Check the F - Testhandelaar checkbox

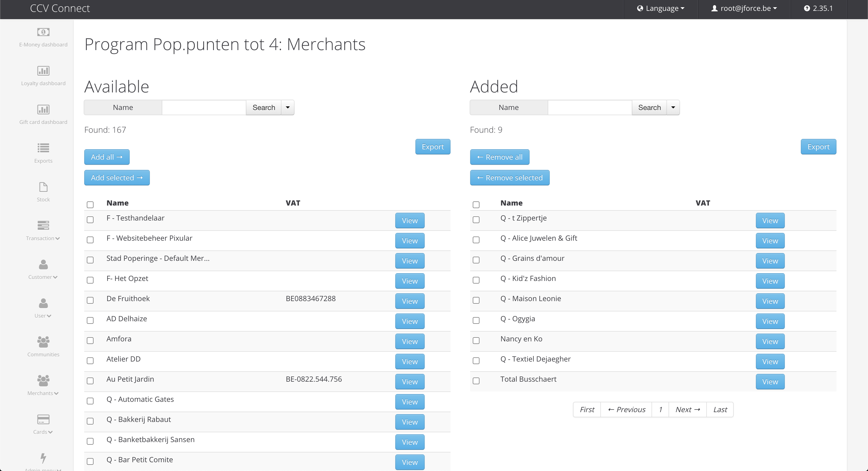click(x=90, y=220)
